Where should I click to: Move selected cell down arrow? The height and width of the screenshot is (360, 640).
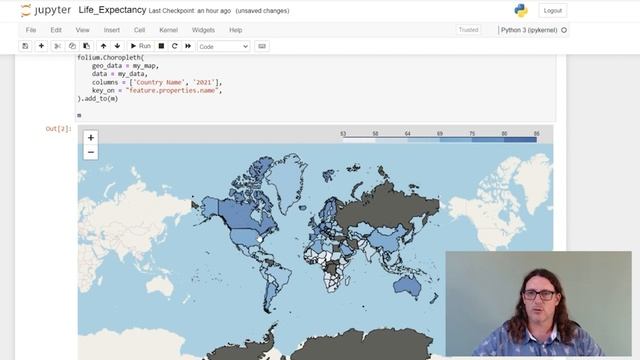click(118, 46)
